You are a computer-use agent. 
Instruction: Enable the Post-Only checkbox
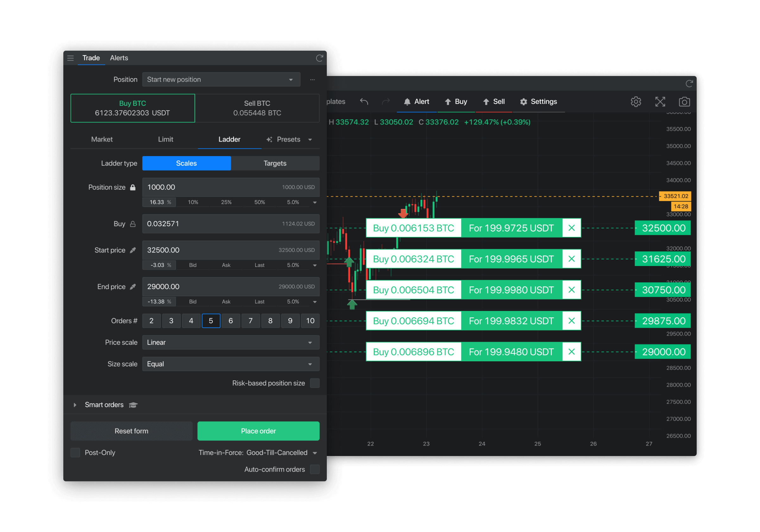(75, 453)
